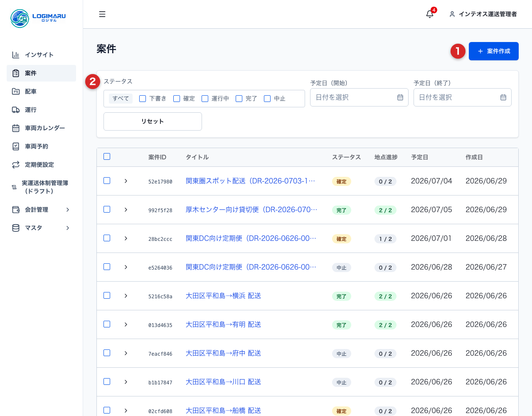The image size is (532, 416).
Task: Open link 大田区平和島→横浜 配送
Action: [x=223, y=296]
